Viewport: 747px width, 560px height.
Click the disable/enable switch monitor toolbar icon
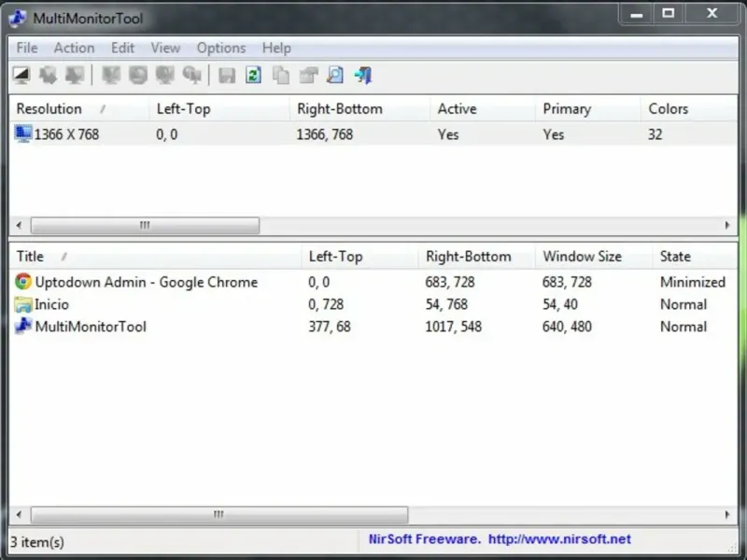[165, 76]
